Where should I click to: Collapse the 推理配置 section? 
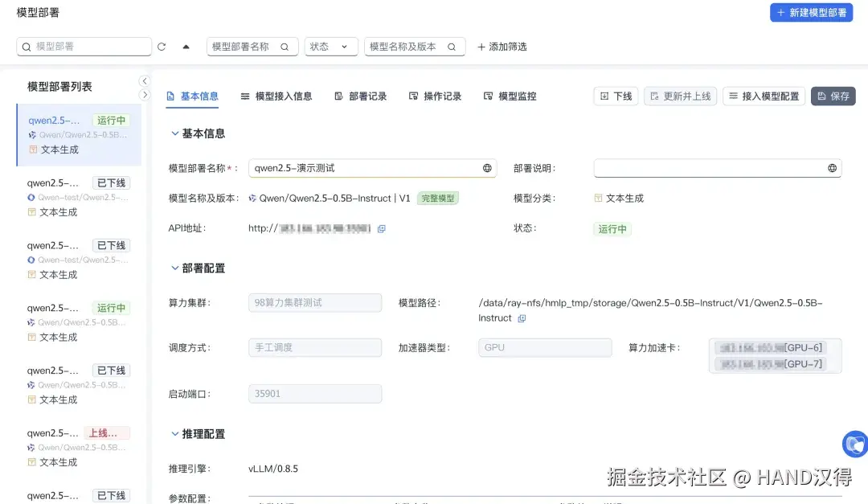[175, 433]
